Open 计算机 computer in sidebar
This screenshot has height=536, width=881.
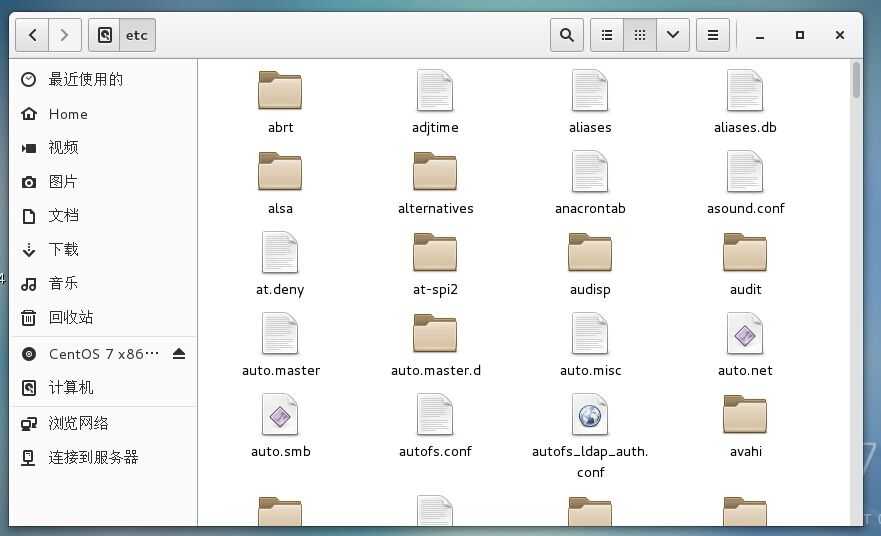(x=103, y=388)
